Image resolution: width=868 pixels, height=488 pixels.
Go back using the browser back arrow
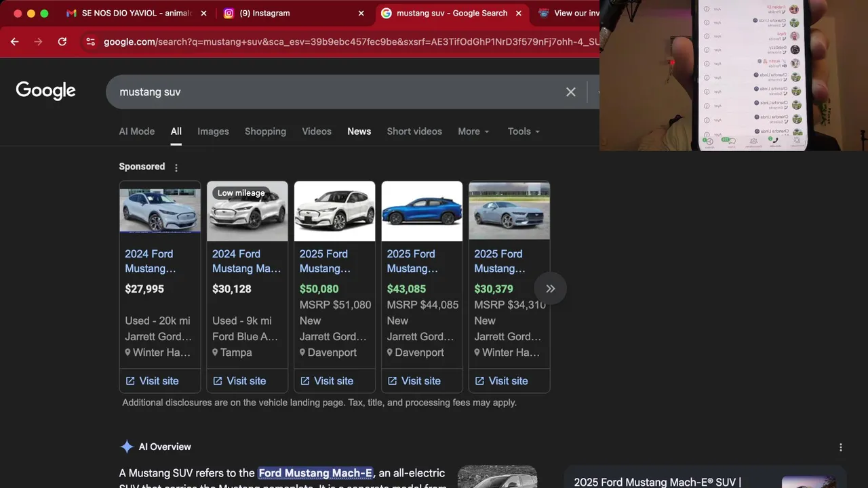tap(14, 41)
